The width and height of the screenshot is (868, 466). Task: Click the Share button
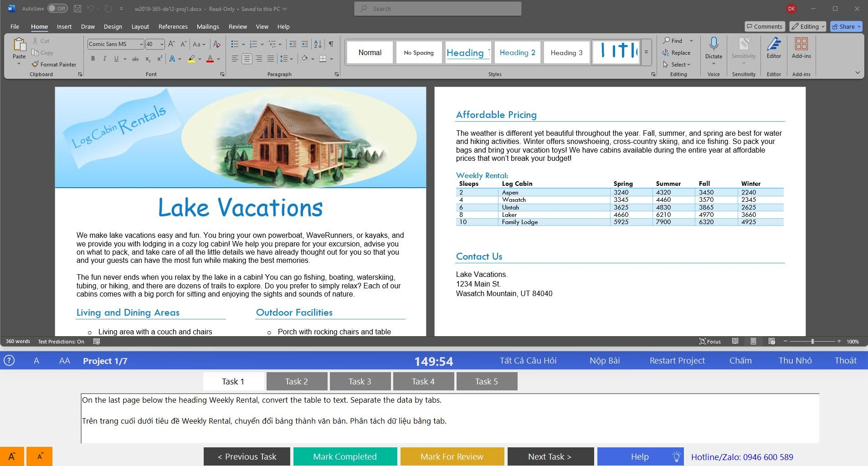point(846,26)
